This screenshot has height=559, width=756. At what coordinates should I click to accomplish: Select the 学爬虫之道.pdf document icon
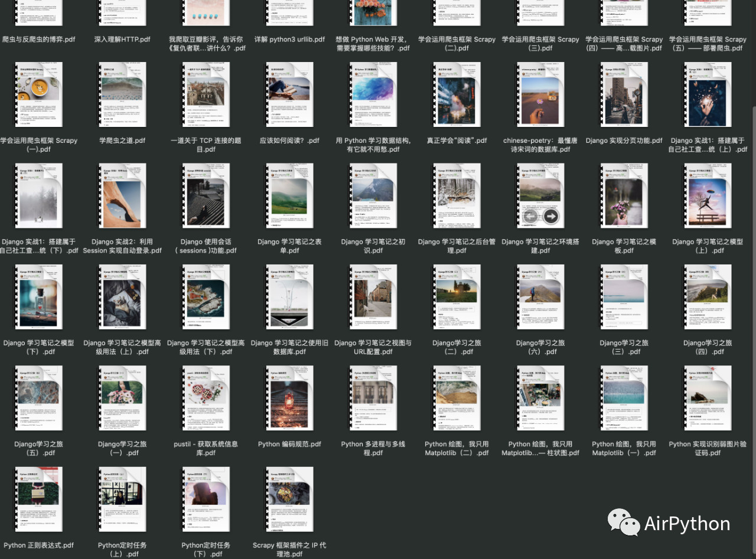click(x=123, y=94)
